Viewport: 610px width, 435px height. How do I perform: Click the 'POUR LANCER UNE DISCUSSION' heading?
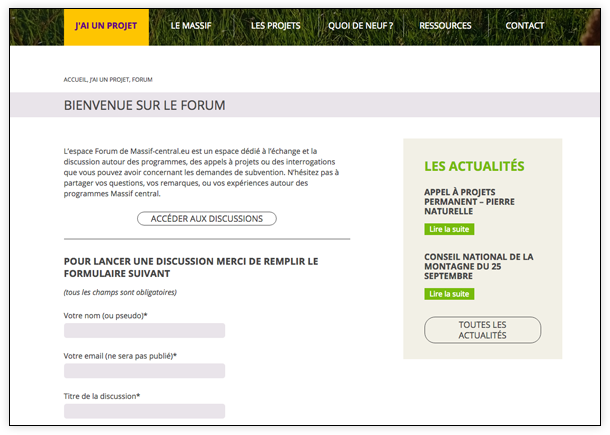click(191, 267)
